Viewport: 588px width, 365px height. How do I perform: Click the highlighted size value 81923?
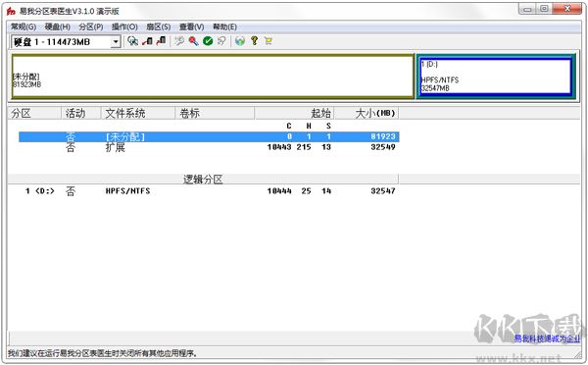383,136
